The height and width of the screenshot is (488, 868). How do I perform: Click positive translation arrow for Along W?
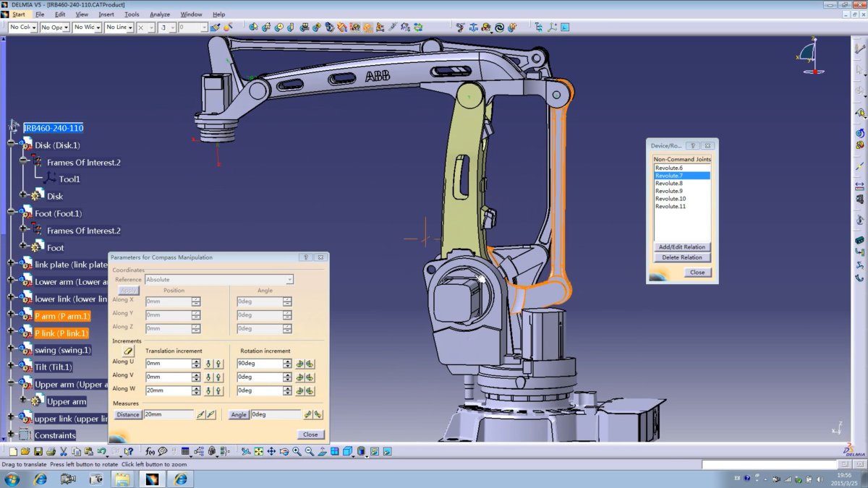click(x=218, y=390)
